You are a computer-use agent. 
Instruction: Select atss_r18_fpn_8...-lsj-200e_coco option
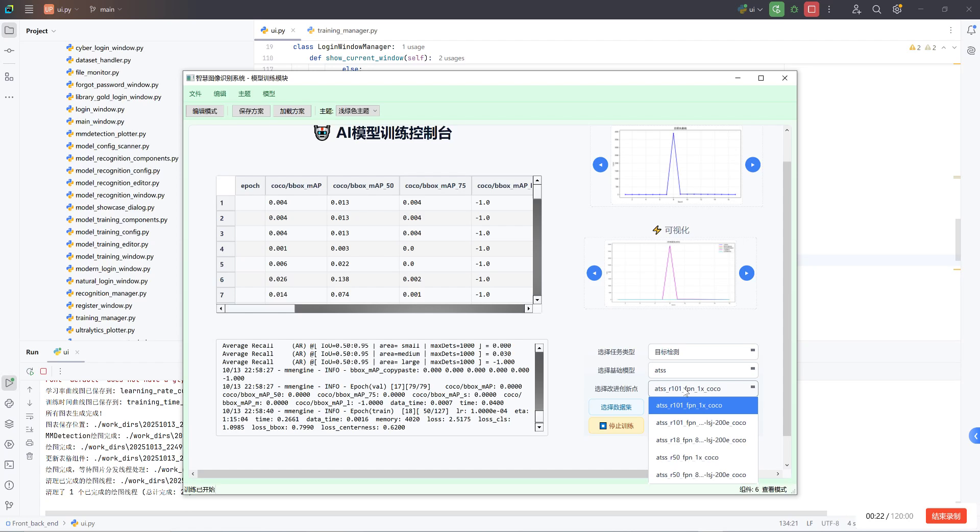(x=703, y=440)
